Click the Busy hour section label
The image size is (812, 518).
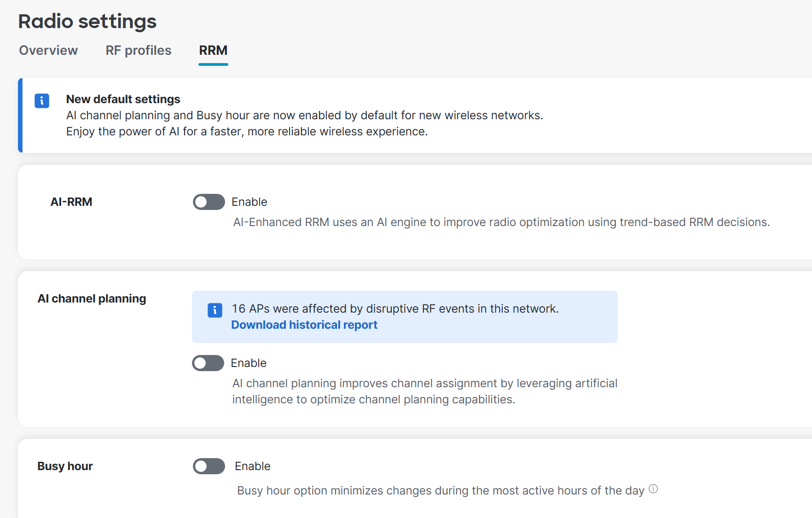(65, 466)
